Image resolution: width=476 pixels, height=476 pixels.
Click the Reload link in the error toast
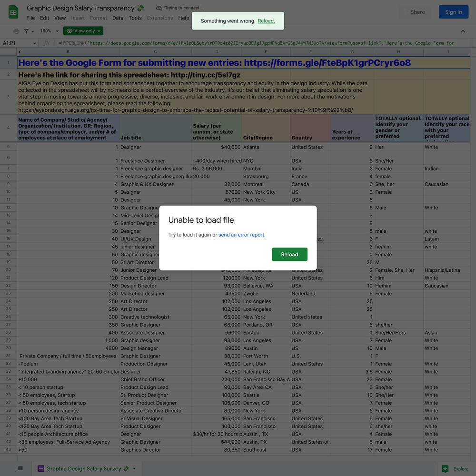point(266,21)
